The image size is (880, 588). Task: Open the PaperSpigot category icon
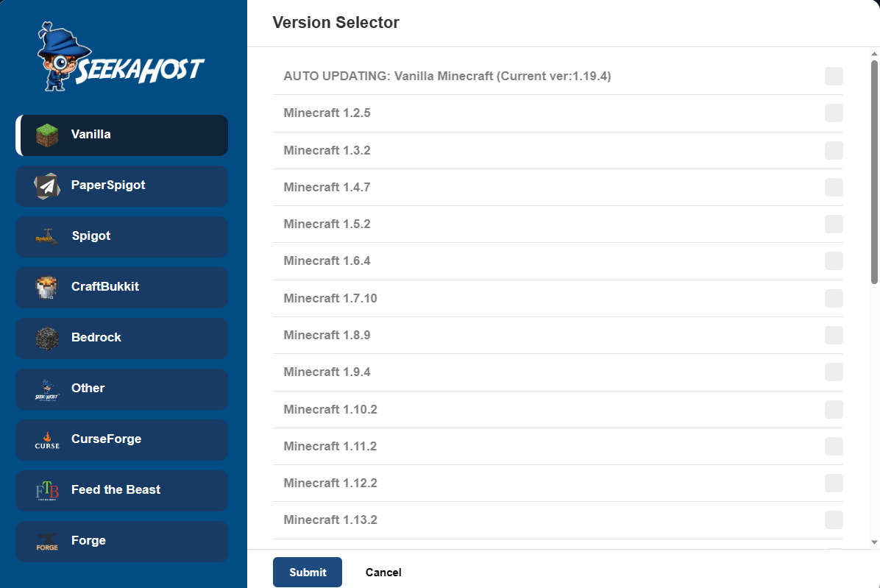coord(46,185)
